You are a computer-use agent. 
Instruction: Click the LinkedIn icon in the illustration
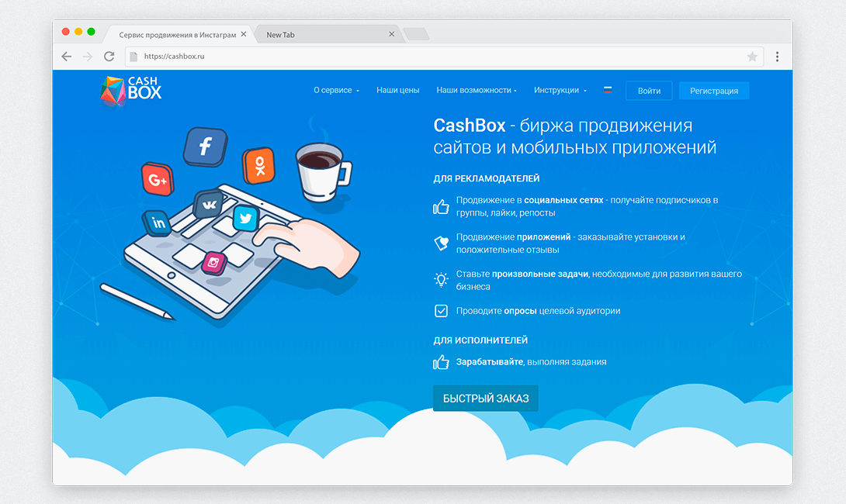[x=158, y=222]
